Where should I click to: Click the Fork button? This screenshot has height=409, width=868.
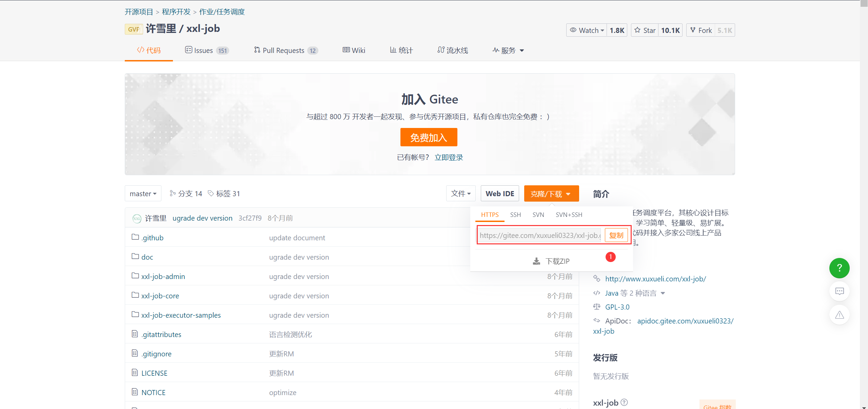(x=701, y=30)
